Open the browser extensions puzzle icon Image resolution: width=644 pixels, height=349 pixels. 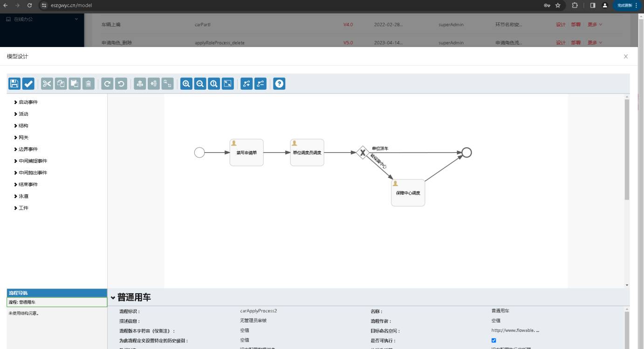click(x=575, y=5)
